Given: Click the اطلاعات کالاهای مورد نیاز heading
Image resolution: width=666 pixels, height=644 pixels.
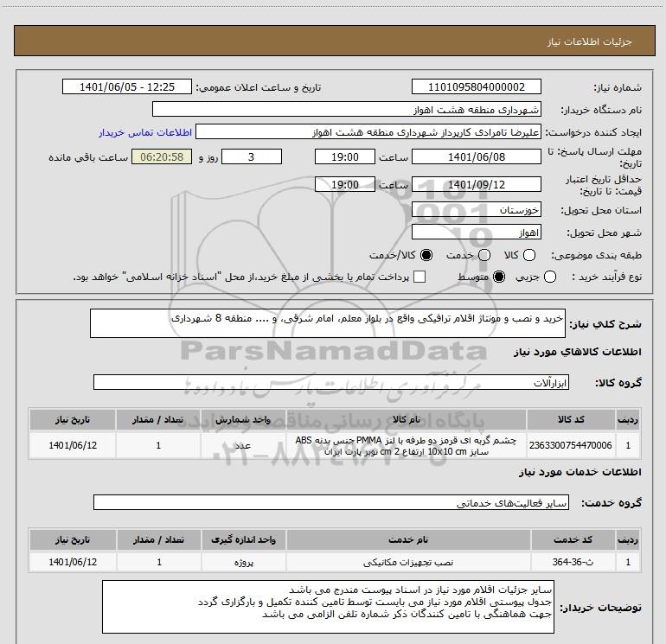Looking at the screenshot, I should pos(577,352).
